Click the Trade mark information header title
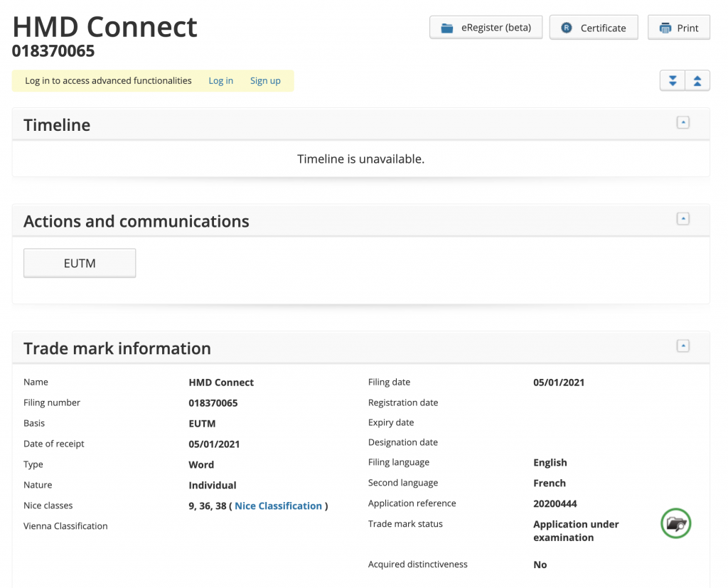This screenshot has height=588, width=728. (x=117, y=348)
